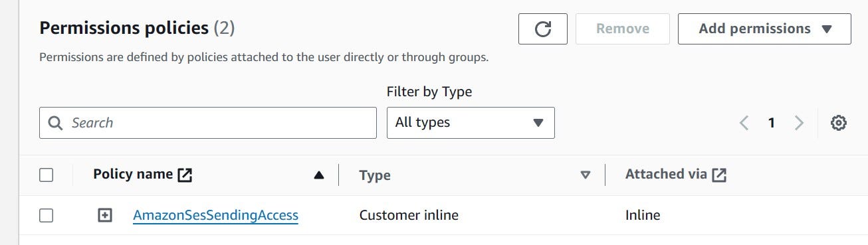Click the Inline attached-via cell
Screen dimensions: 868x245
pos(643,215)
